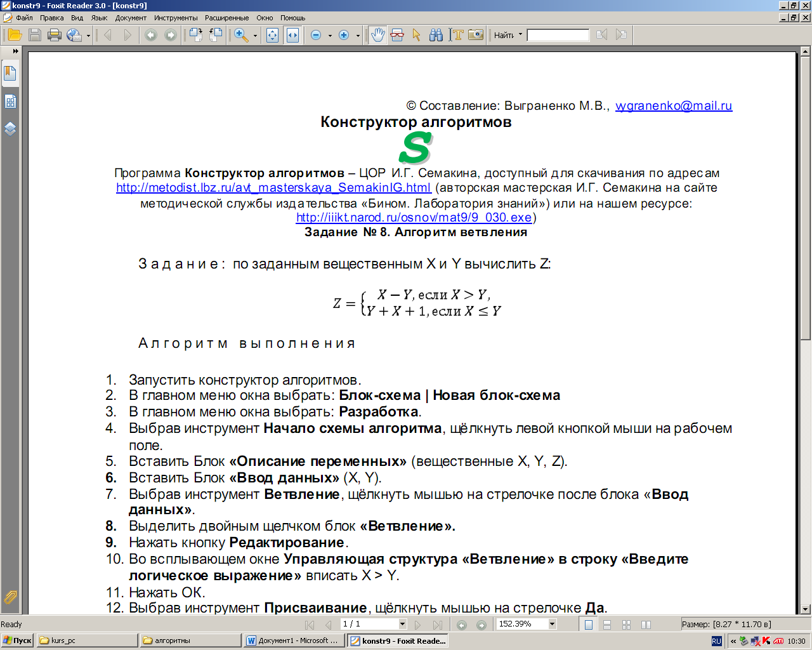Click the Open file folder icon
This screenshot has height=650, width=812.
[x=14, y=35]
